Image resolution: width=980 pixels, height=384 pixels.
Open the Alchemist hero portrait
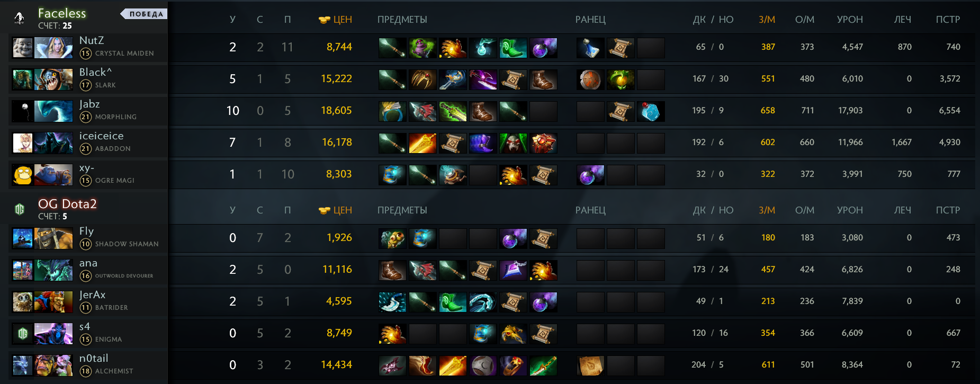(53, 365)
